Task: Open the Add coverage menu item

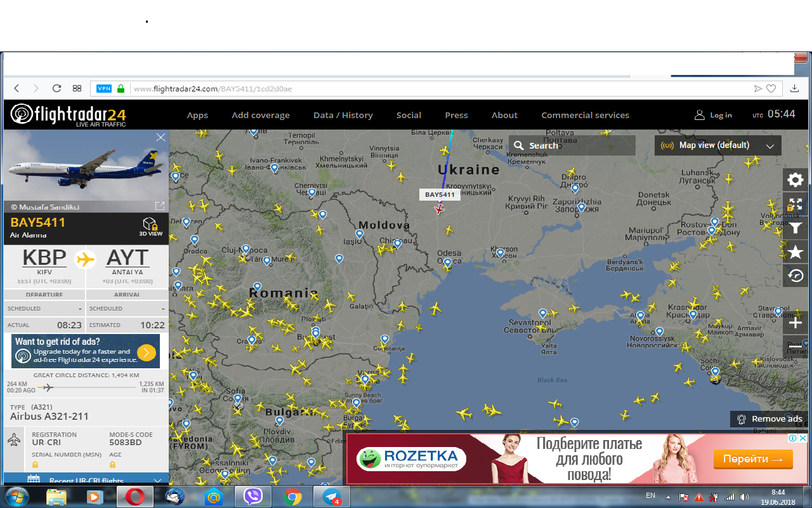Action: click(260, 115)
